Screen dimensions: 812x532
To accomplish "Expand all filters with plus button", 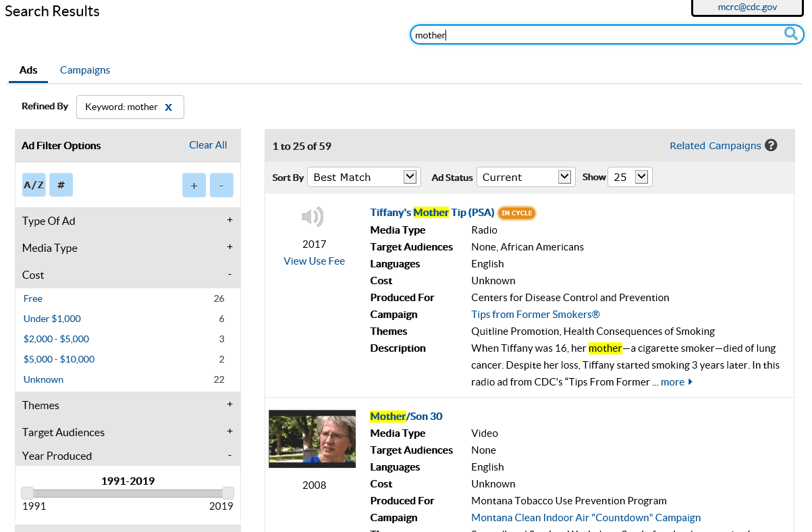I will [194, 185].
